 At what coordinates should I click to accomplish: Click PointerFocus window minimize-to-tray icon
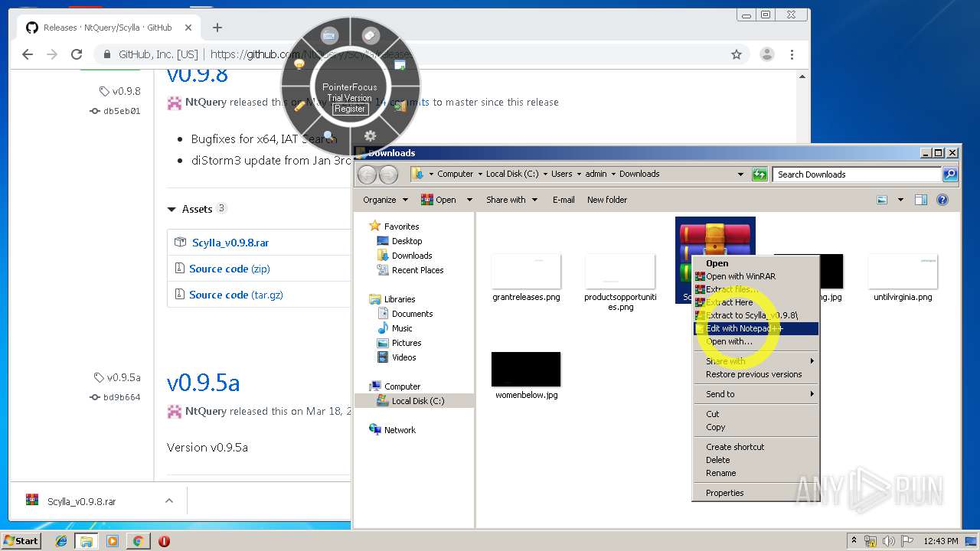400,65
